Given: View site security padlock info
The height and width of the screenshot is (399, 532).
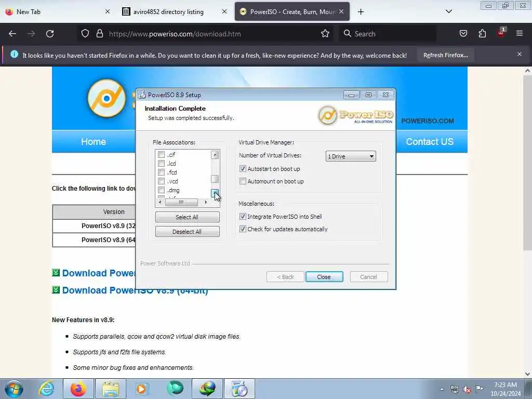Looking at the screenshot, I should tap(99, 34).
